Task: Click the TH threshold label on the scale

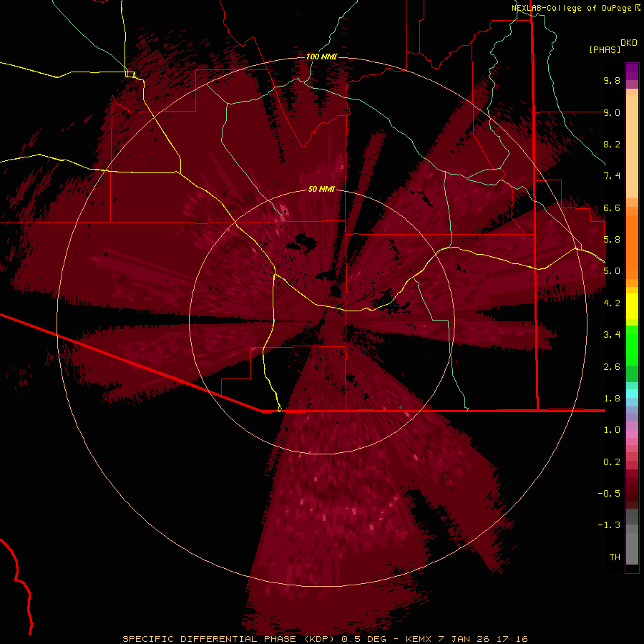Action: point(615,557)
